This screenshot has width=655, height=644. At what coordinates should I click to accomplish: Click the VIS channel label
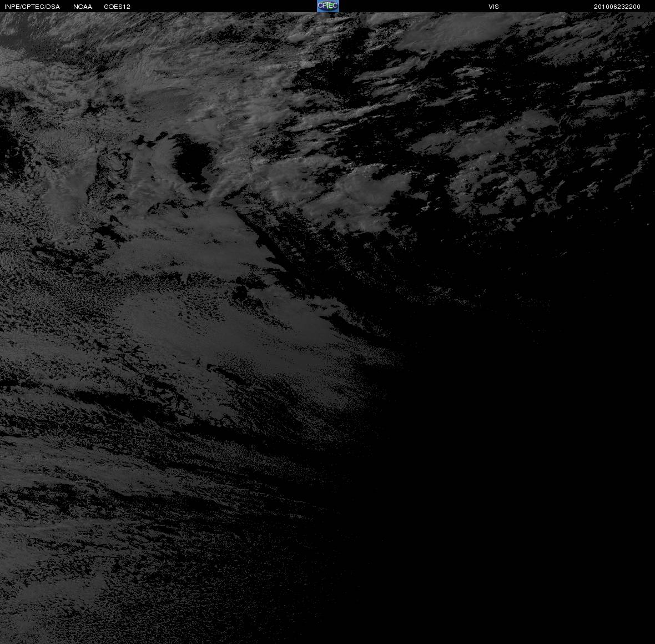pos(493,7)
